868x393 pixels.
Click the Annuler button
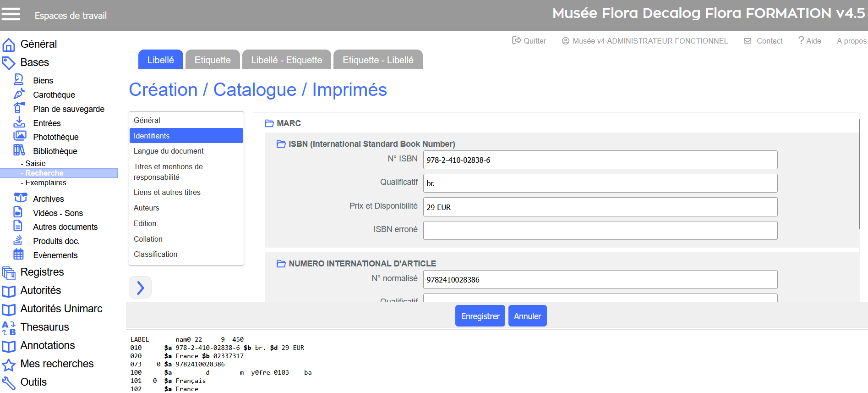(x=527, y=316)
